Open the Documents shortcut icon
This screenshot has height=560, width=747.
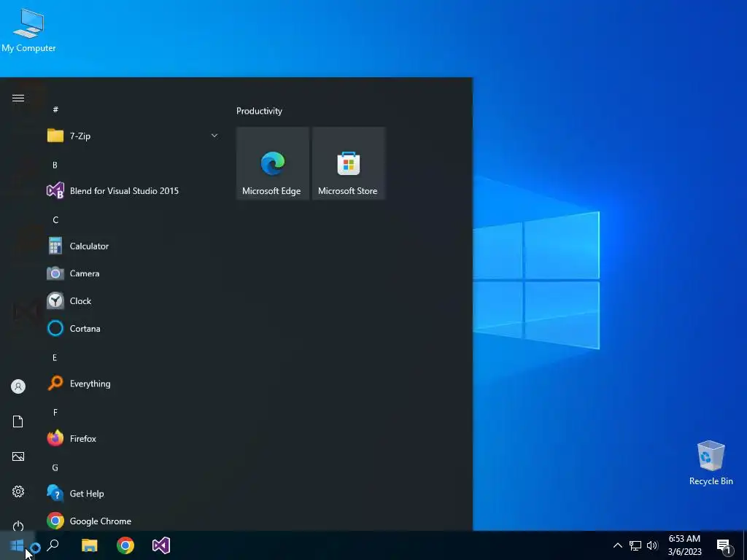tap(18, 421)
